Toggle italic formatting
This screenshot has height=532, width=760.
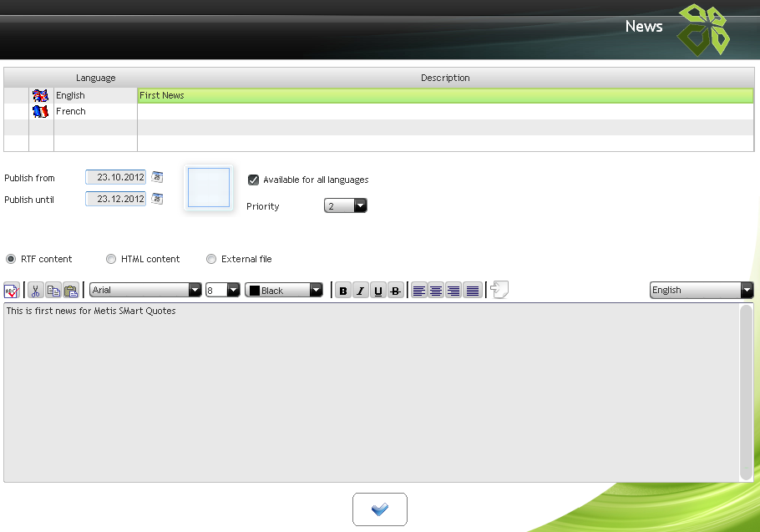361,291
